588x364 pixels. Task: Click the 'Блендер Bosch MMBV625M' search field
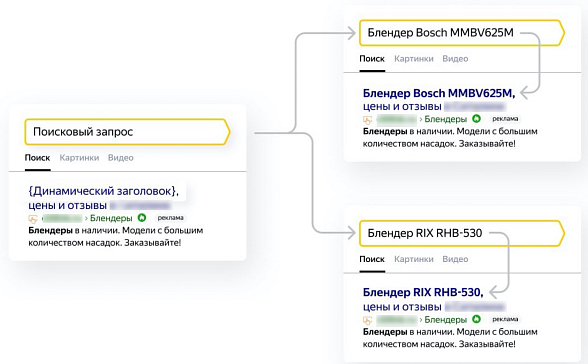pyautogui.click(x=462, y=33)
